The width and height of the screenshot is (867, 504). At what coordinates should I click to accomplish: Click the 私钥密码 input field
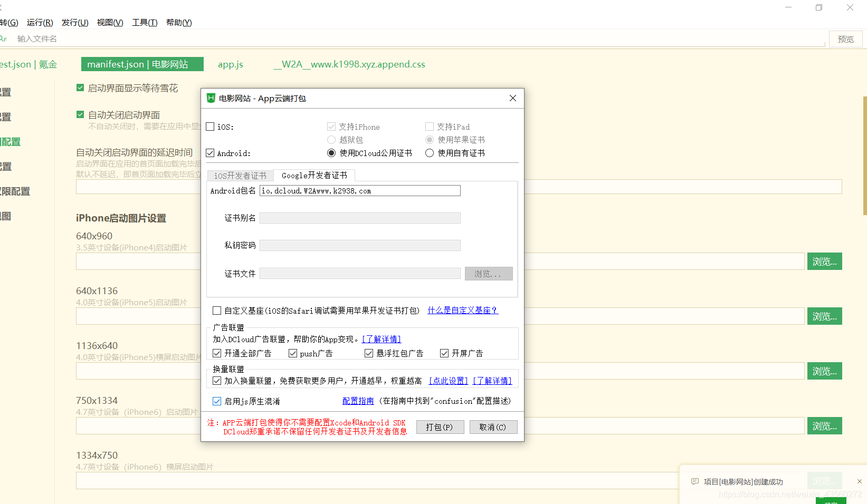pyautogui.click(x=360, y=245)
